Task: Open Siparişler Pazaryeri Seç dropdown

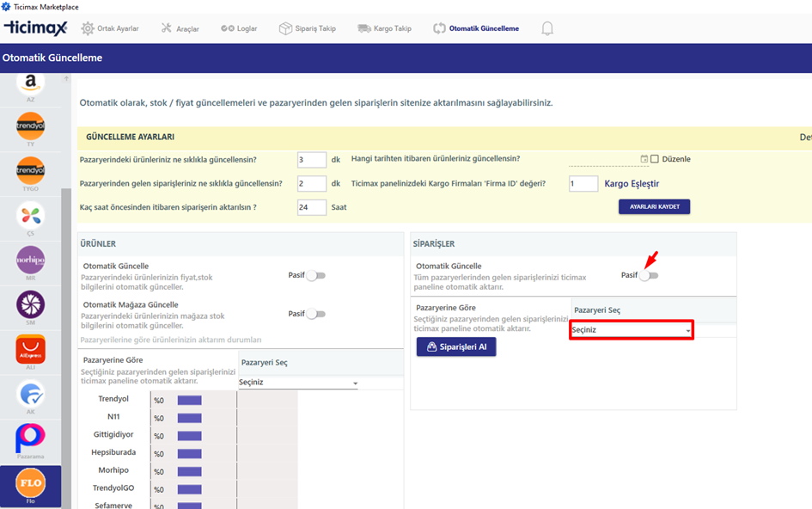Action: (632, 329)
